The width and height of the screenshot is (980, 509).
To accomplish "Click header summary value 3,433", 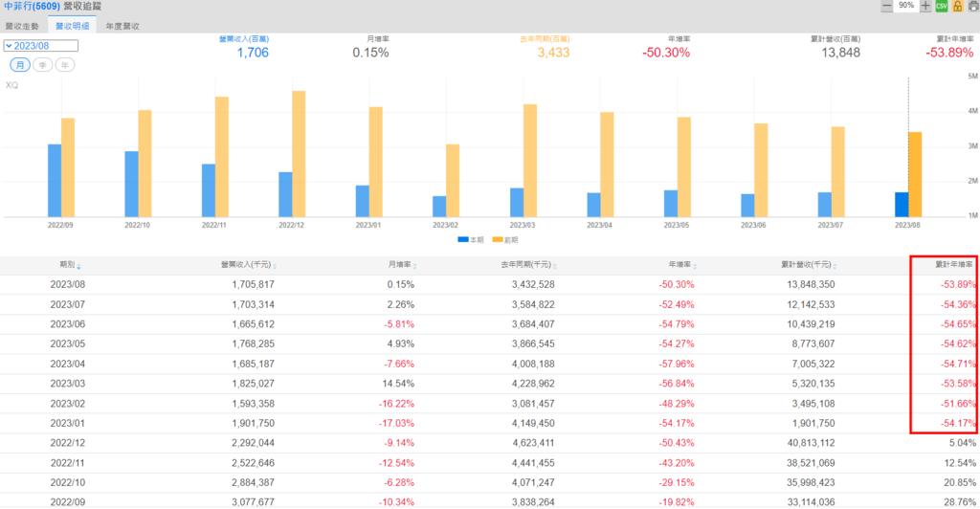I will coord(553,53).
